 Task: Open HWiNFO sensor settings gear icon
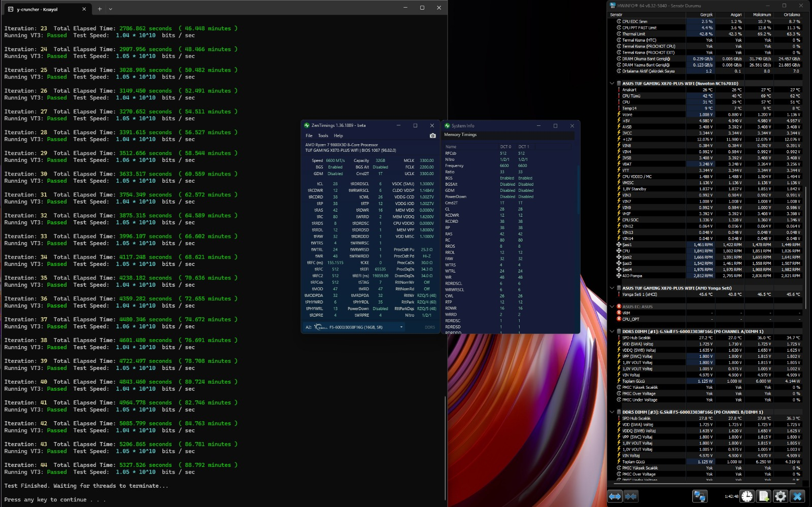pos(781,496)
